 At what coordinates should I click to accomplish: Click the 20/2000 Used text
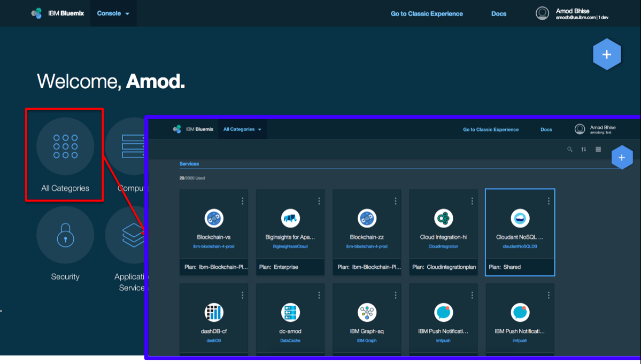(192, 178)
